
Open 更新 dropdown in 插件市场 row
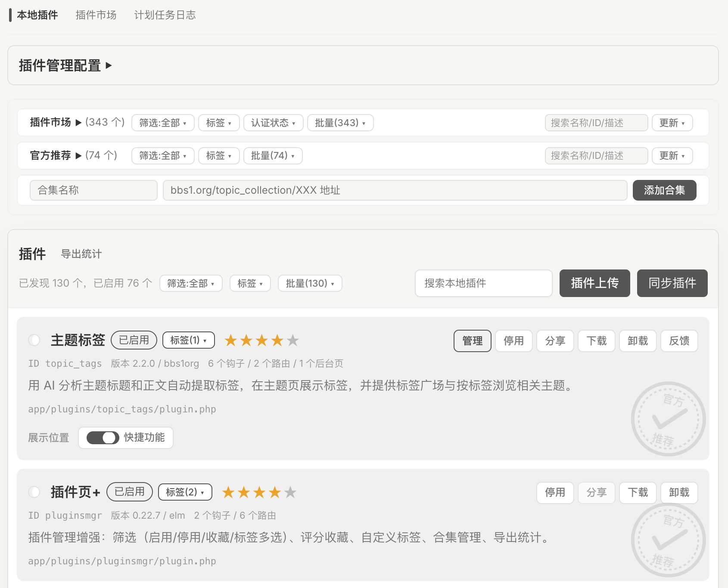pyautogui.click(x=672, y=123)
